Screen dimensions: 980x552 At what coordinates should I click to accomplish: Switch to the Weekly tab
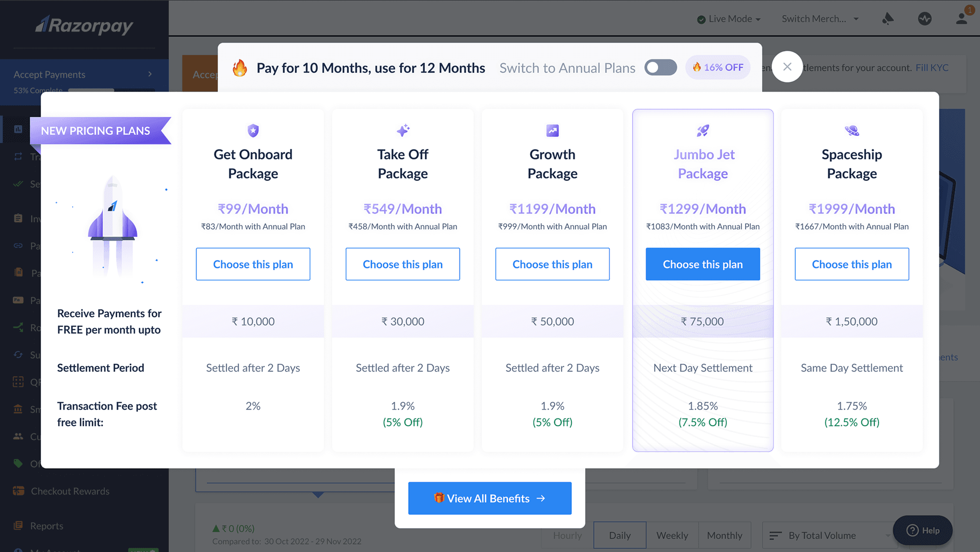click(x=672, y=535)
